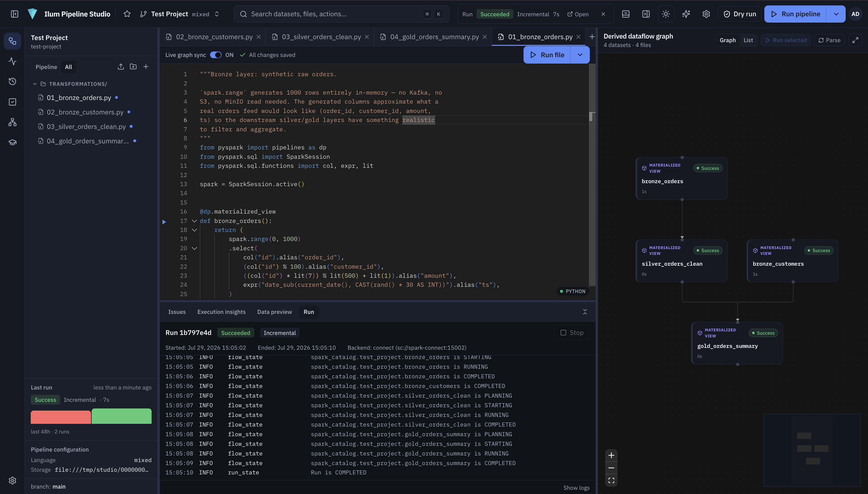Open the checks sidebar icon
The image size is (868, 494).
click(13, 102)
